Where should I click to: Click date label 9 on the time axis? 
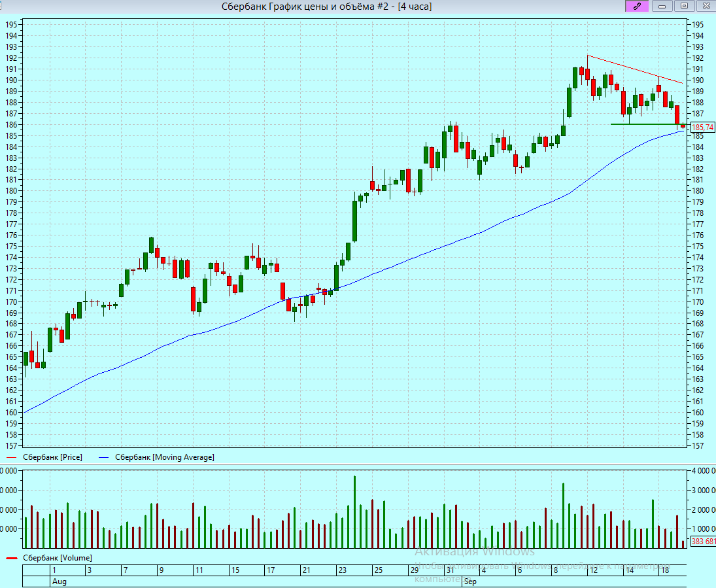162,570
